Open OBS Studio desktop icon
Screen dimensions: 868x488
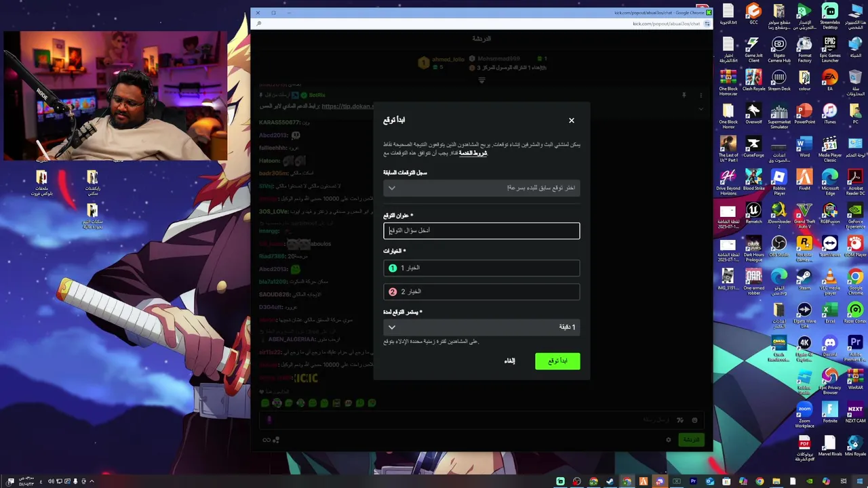[x=779, y=247]
